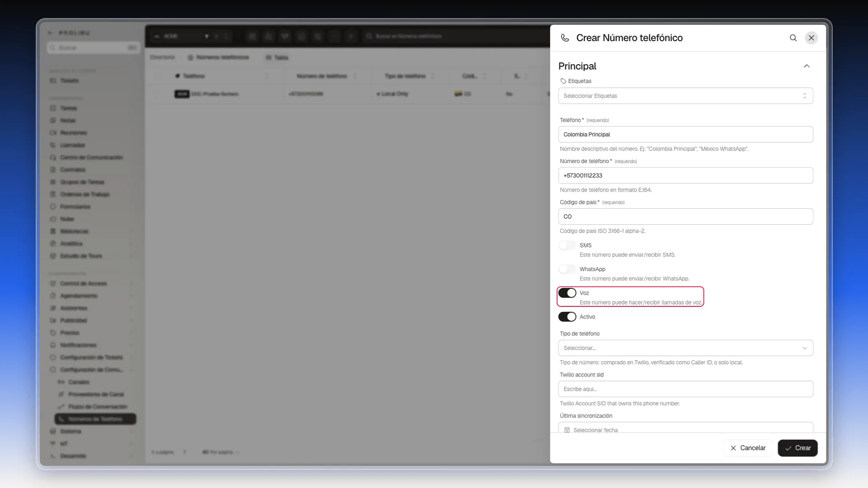This screenshot has width=868, height=488.
Task: Open Contratos in the sidebar
Action: point(72,170)
